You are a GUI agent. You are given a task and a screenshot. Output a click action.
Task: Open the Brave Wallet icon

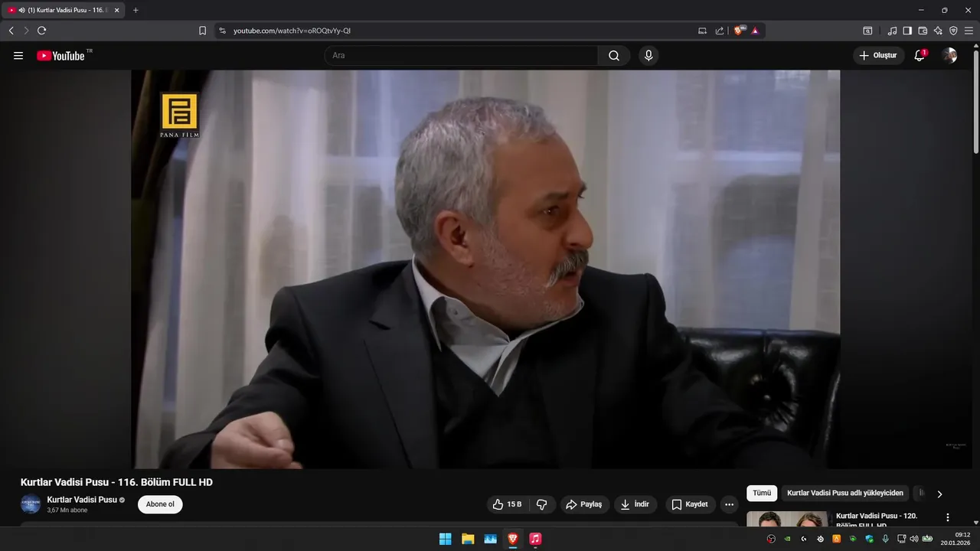(923, 31)
